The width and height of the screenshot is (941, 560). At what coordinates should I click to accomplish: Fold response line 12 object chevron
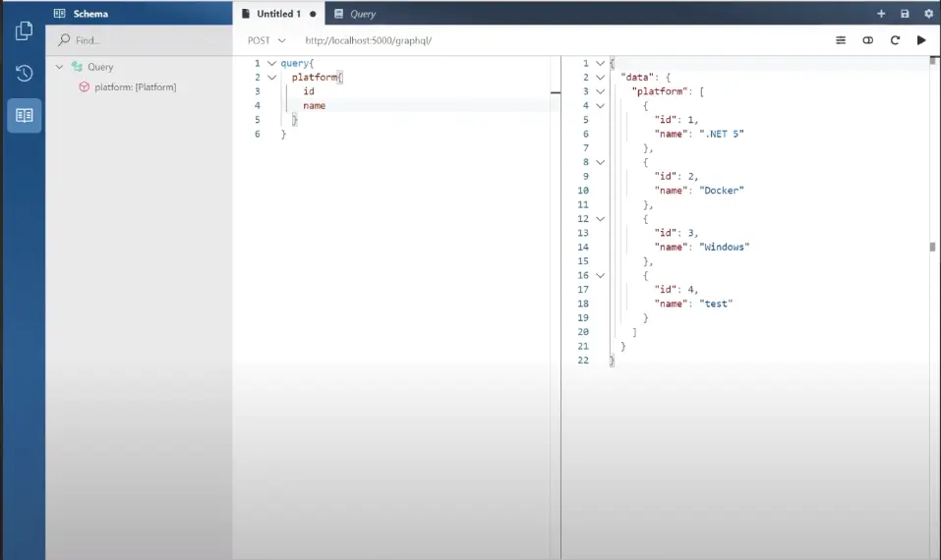pyautogui.click(x=600, y=219)
